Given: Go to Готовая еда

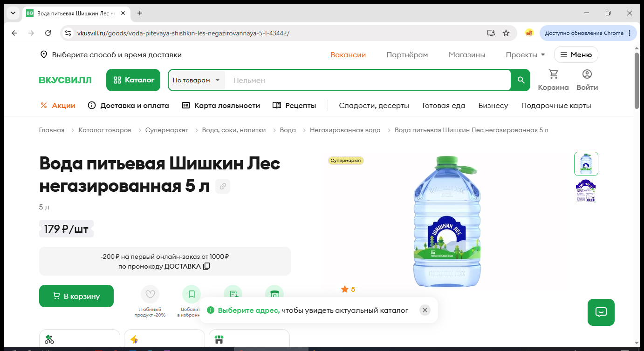Looking at the screenshot, I should click(x=444, y=105).
